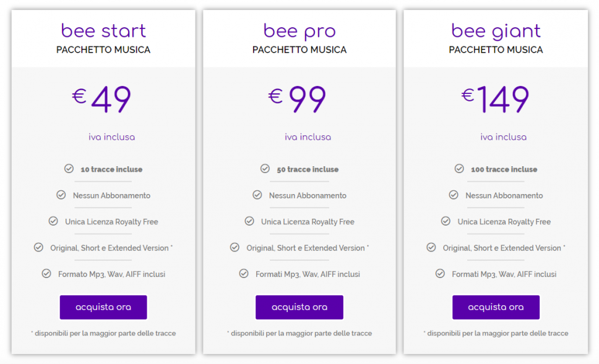This screenshot has width=599, height=364.
Task: Click Nessun Abbonamento checkmark in bee start
Action: point(61,195)
